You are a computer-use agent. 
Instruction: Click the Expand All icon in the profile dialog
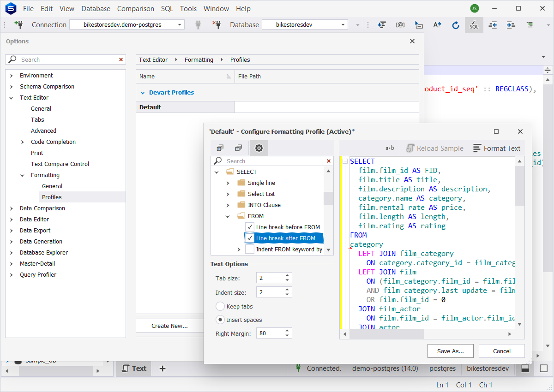[220, 148]
